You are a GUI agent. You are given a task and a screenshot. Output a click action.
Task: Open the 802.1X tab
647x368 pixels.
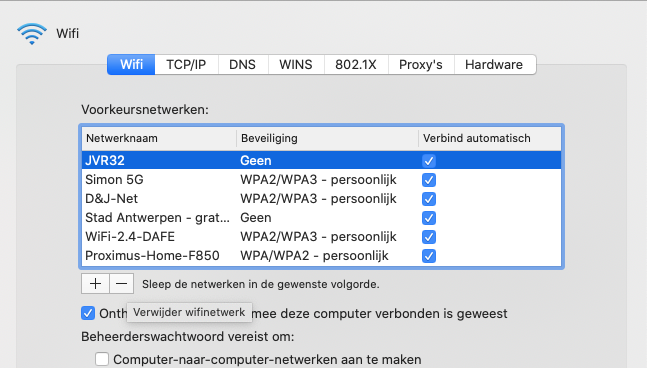(356, 65)
